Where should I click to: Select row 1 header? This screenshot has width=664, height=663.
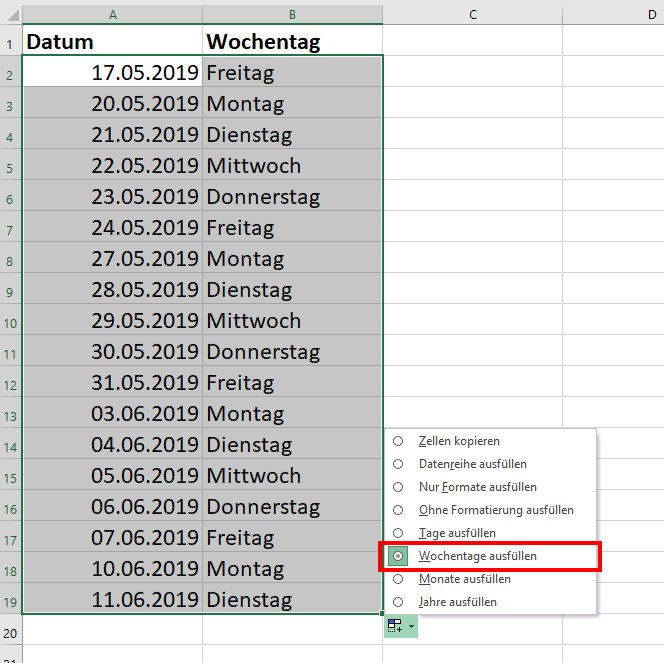pos(11,40)
